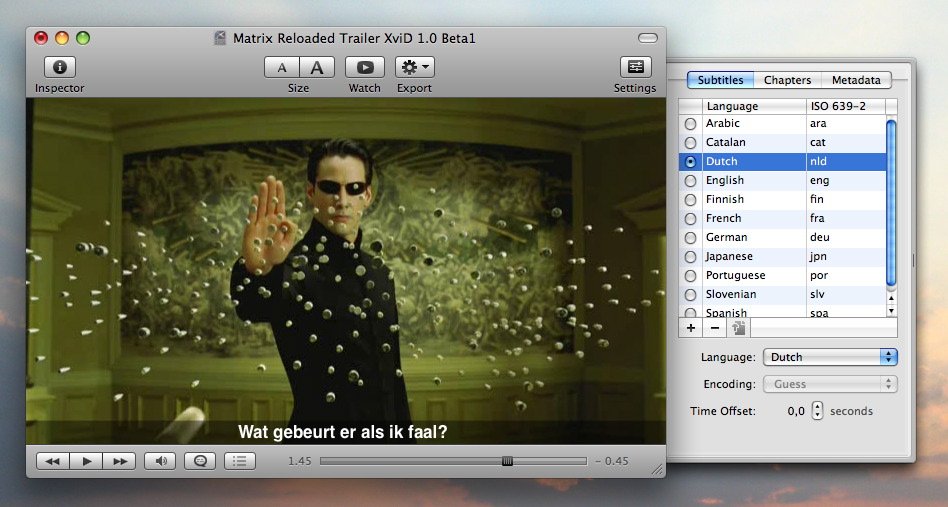Click the window resize grip corner
The image size is (948, 507).
(657, 470)
